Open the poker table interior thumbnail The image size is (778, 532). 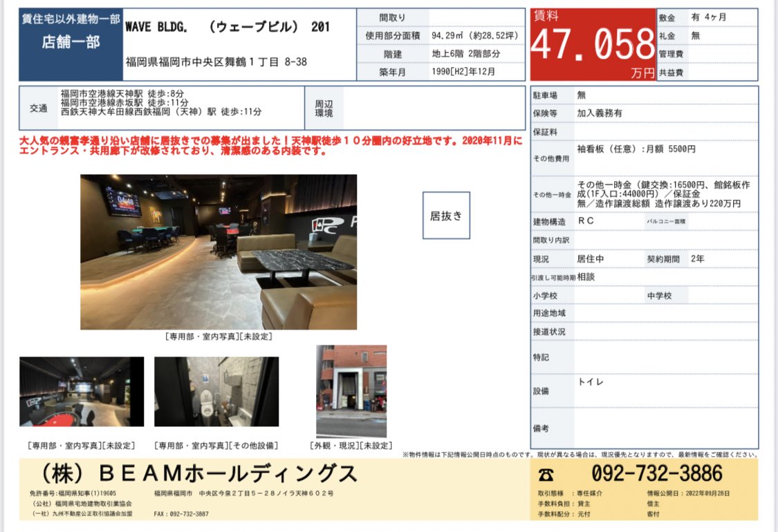tap(82, 392)
